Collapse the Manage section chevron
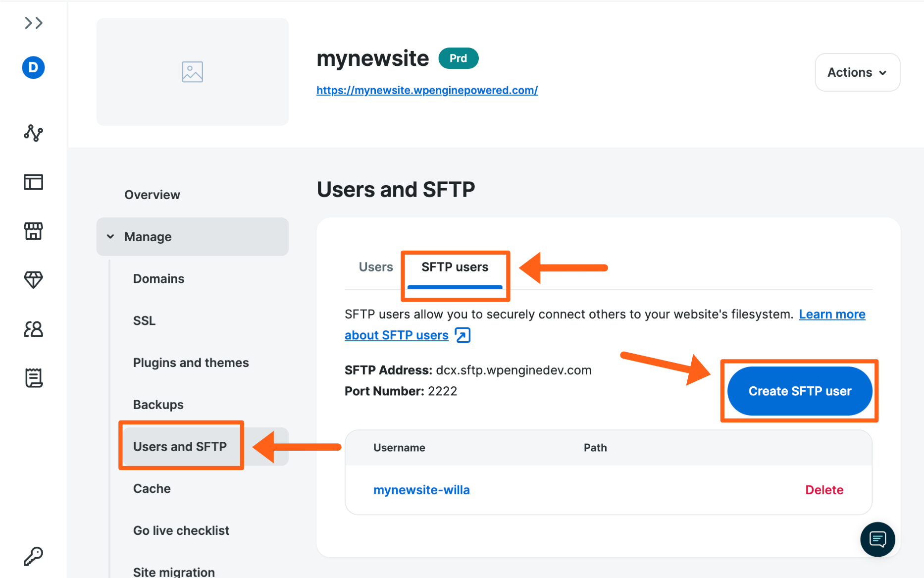 click(110, 236)
